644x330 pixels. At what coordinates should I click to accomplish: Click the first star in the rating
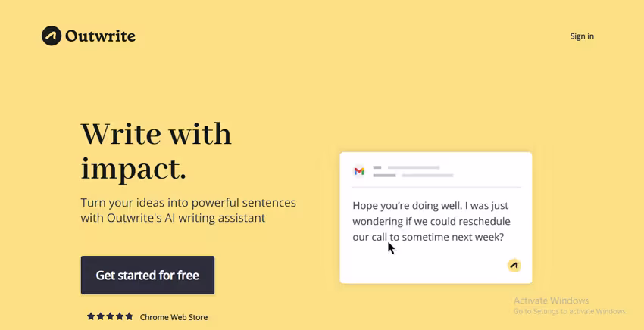click(x=91, y=316)
